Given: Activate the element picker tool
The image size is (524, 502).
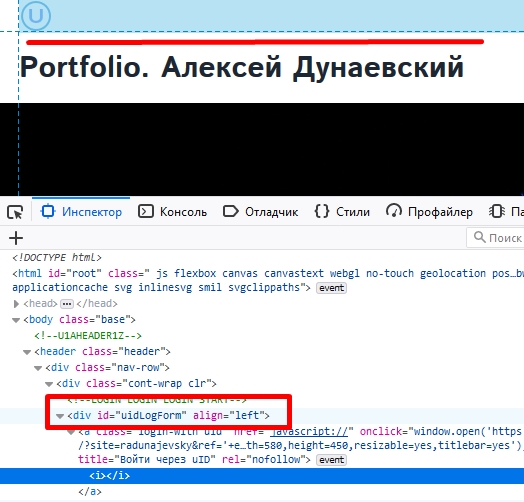Looking at the screenshot, I should coord(15,212).
